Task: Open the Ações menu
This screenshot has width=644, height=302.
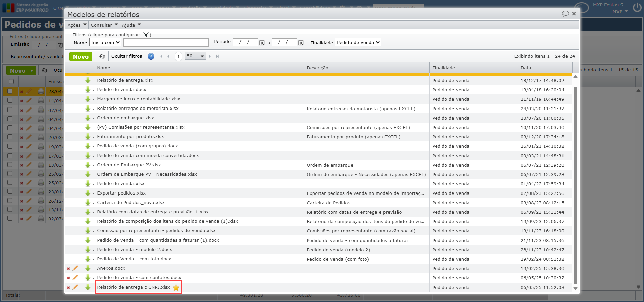Action: point(77,25)
